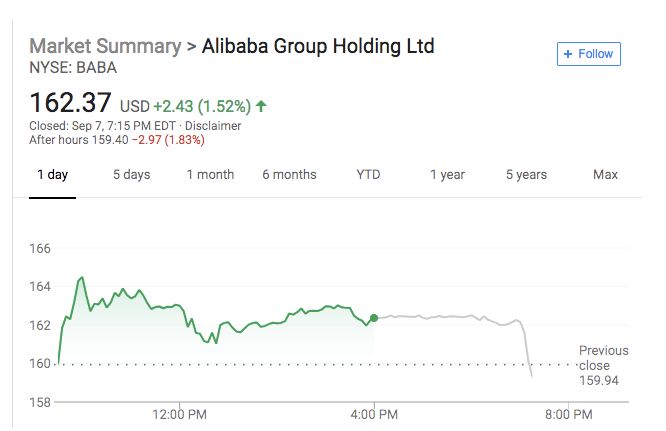Select the YTD range tab
Viewport: 666px width, 431px height.
(x=368, y=175)
